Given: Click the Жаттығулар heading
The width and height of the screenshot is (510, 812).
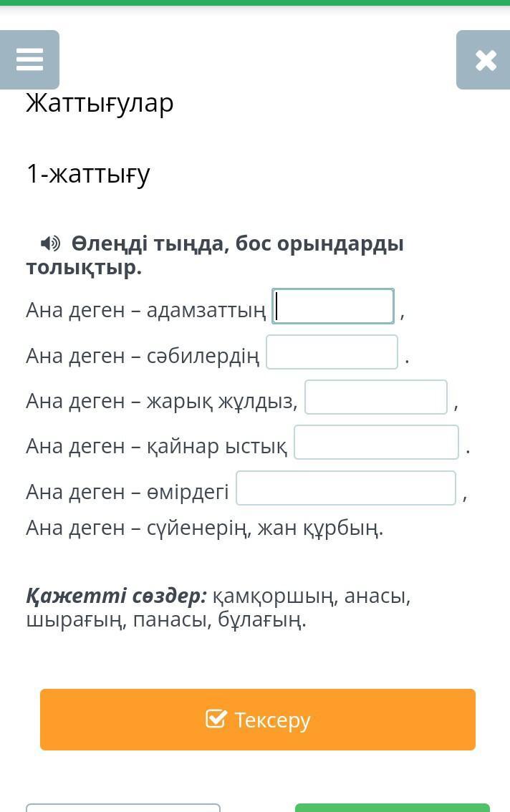Looking at the screenshot, I should [100, 103].
